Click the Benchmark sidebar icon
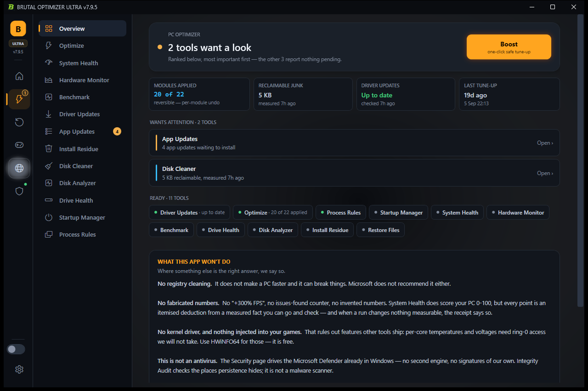Image resolution: width=588 pixels, height=391 pixels. tap(49, 97)
